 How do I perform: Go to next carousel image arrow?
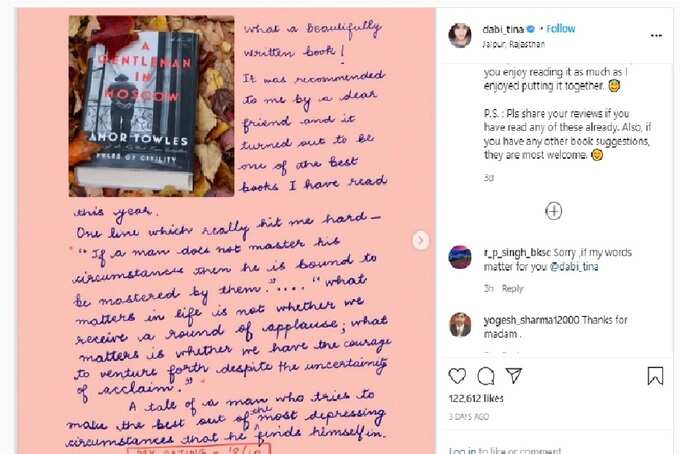[420, 240]
